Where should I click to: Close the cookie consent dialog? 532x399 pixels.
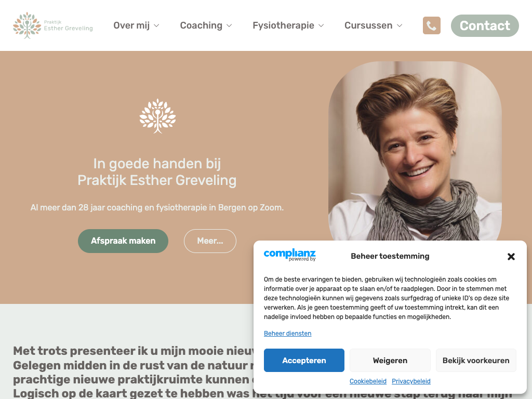[x=511, y=257]
